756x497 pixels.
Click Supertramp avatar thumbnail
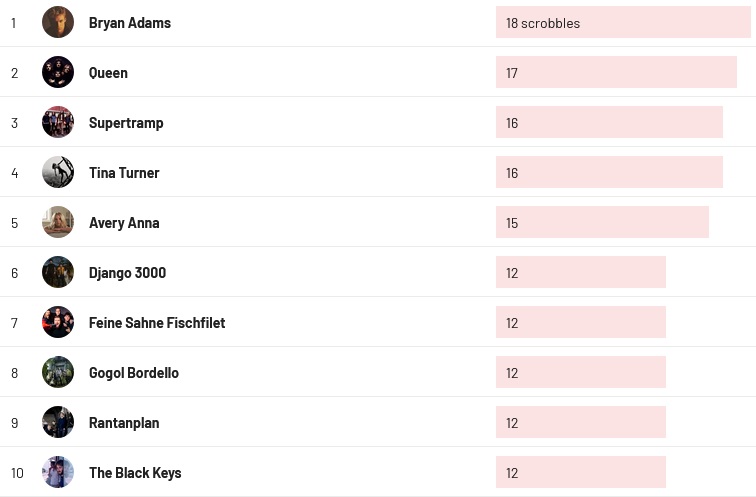tap(58, 122)
